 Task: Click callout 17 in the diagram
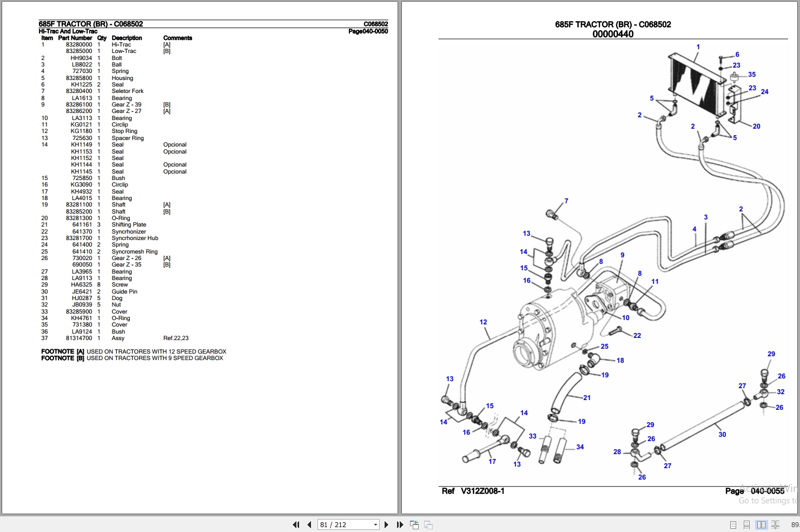point(492,462)
